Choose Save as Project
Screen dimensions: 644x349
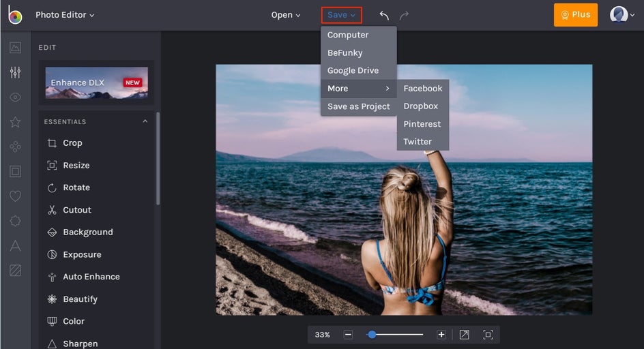pyautogui.click(x=359, y=106)
